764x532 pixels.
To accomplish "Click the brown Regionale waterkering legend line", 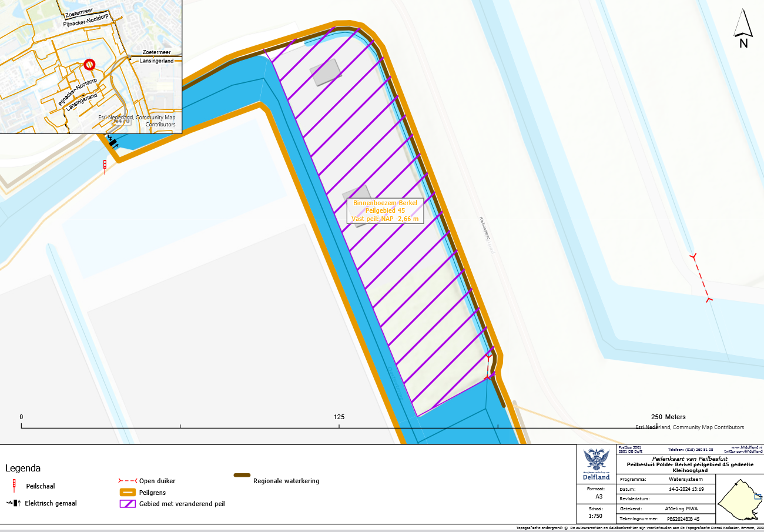I will 242,475.
